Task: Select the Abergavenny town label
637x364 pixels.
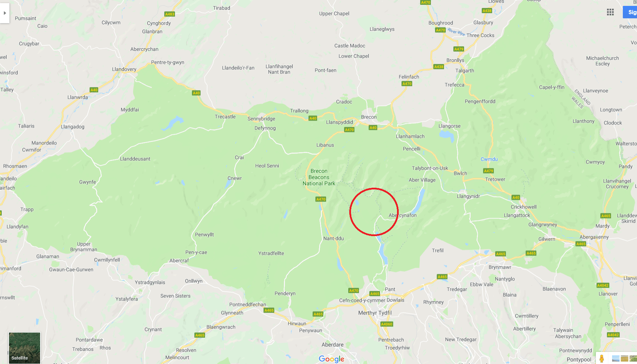Action: [594, 237]
